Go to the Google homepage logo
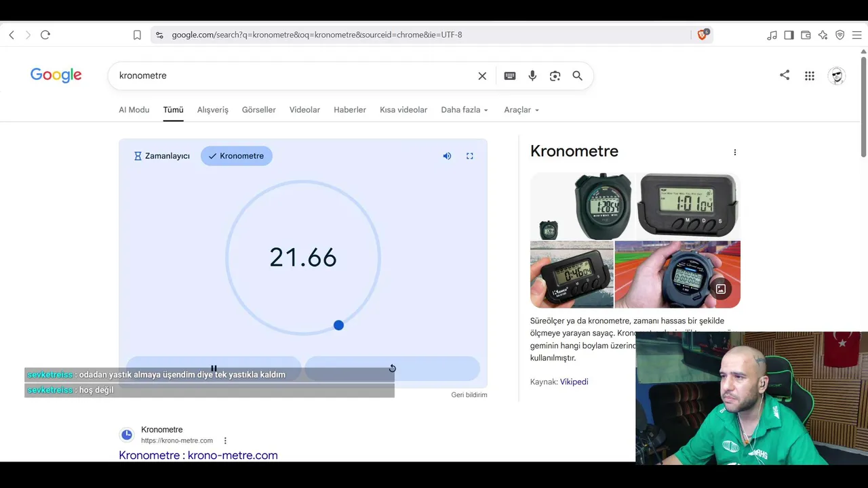 [x=56, y=75]
